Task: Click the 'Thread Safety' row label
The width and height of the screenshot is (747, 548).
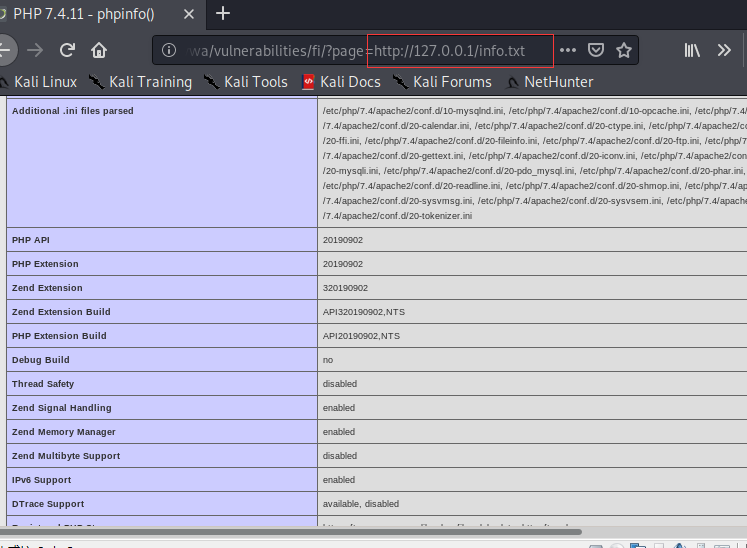Action: point(43,384)
